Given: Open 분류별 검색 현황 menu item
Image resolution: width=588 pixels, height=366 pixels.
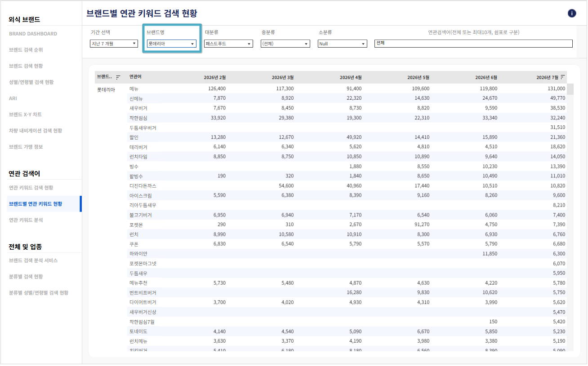Looking at the screenshot, I should tap(26, 277).
